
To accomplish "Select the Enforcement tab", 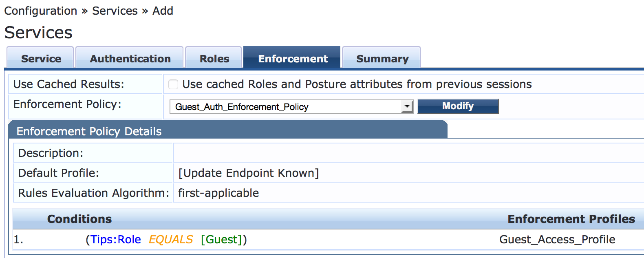I will pyautogui.click(x=292, y=59).
